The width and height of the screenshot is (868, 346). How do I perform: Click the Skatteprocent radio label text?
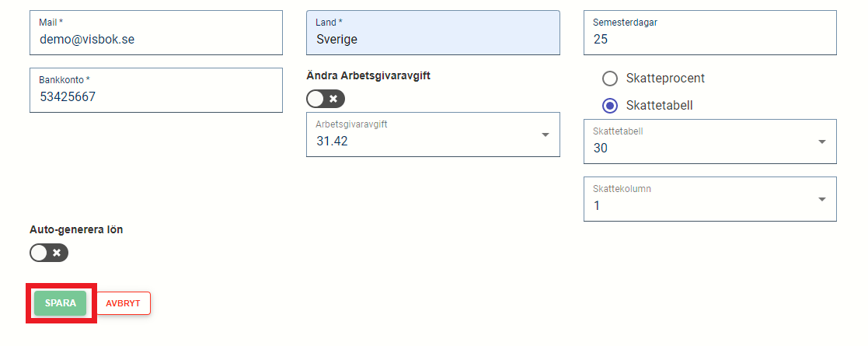pyautogui.click(x=665, y=79)
